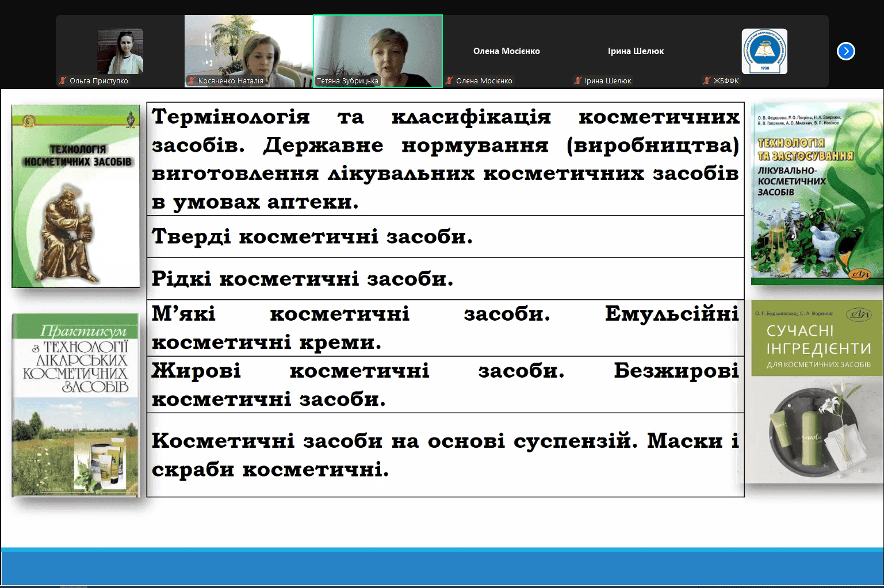Viewport: 884px width, 588px height.
Task: Select Тетяна Зубрицька active speaker tile
Action: coord(378,51)
